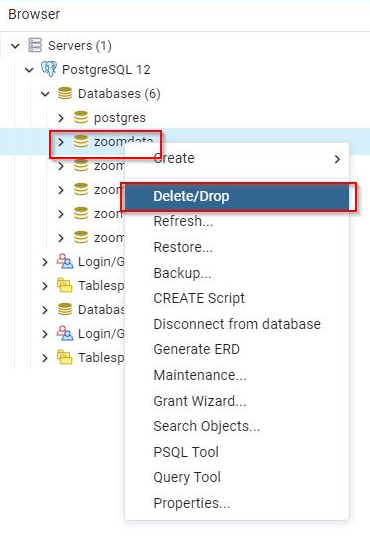
Task: Choose Disconnect from database
Action: (237, 324)
